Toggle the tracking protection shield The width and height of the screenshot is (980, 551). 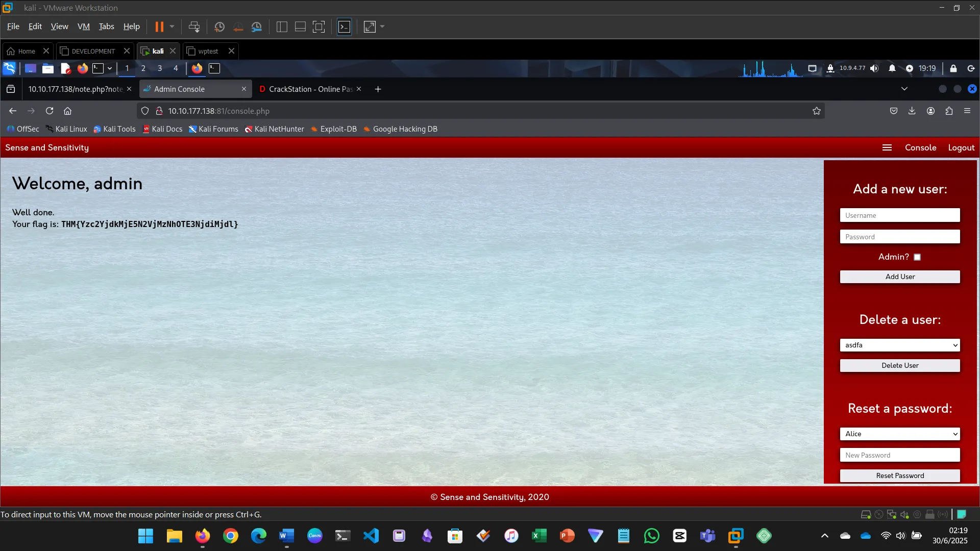(x=145, y=111)
